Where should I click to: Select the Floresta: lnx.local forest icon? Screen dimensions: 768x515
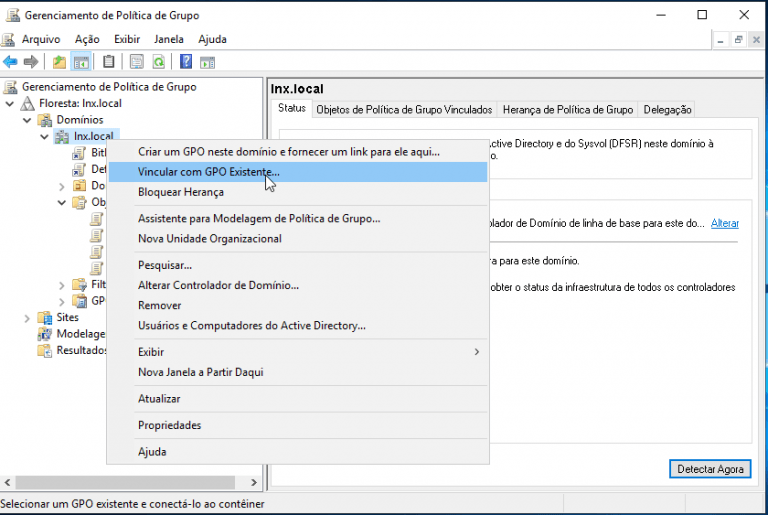pyautogui.click(x=27, y=103)
